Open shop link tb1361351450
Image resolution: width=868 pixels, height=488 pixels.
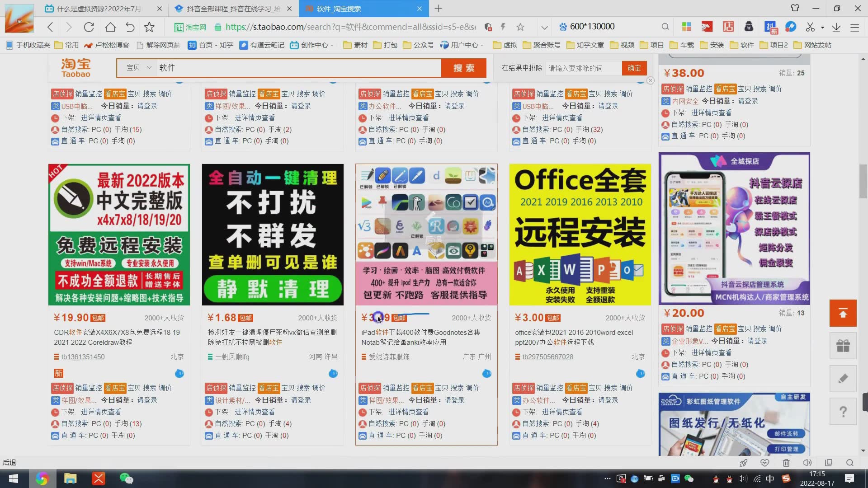(83, 357)
